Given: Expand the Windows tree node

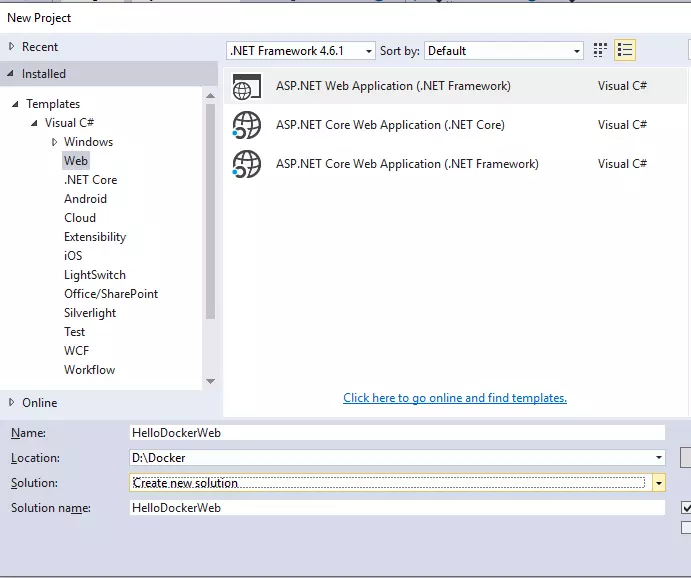Looking at the screenshot, I should [54, 142].
